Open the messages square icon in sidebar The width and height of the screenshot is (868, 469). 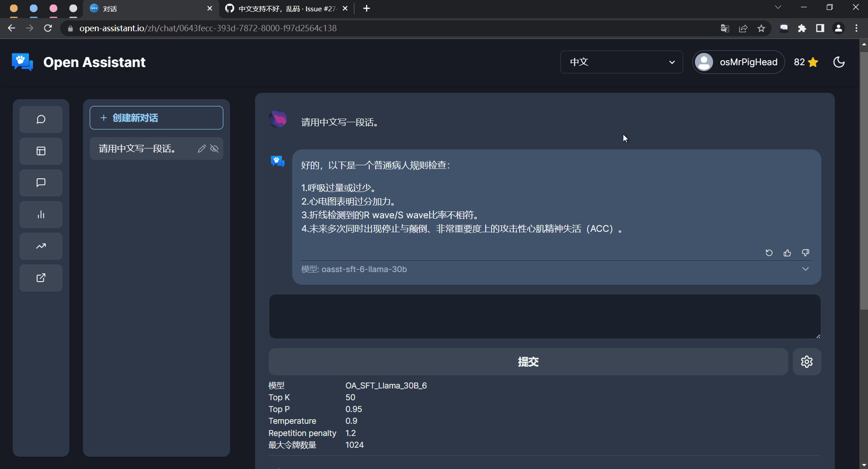pos(41,183)
